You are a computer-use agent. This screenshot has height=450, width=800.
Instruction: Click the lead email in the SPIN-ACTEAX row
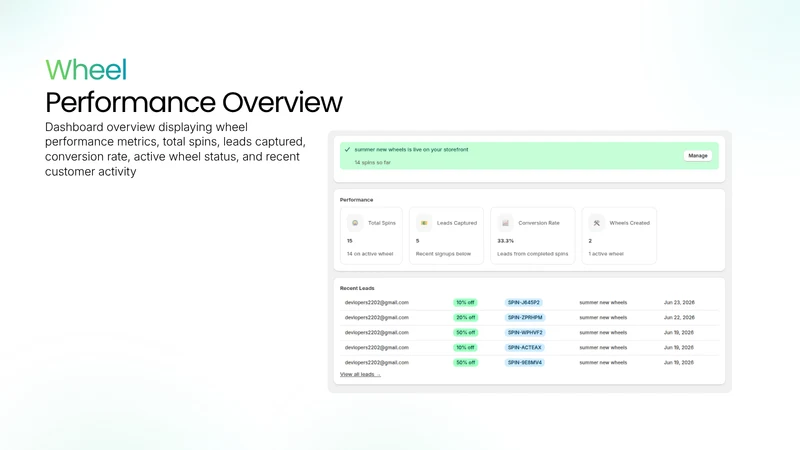point(377,347)
